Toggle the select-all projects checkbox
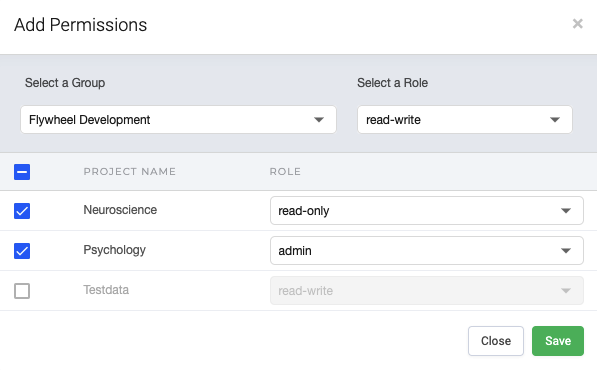The width and height of the screenshot is (597, 370). 22,172
